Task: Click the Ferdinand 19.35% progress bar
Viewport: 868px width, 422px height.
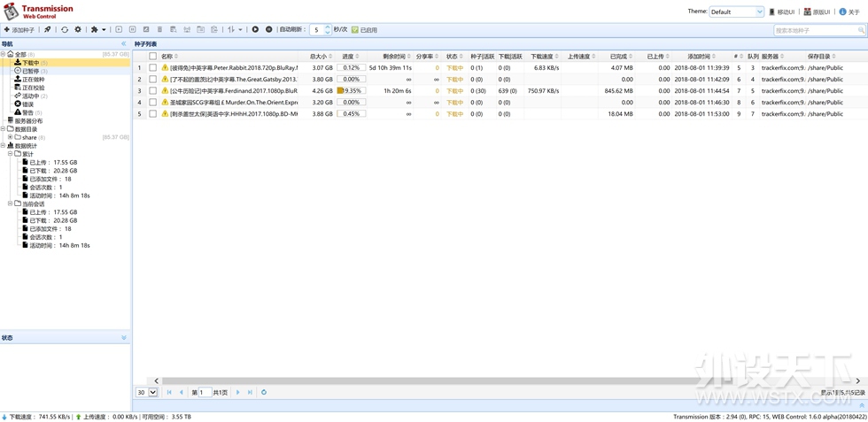Action: tap(351, 91)
